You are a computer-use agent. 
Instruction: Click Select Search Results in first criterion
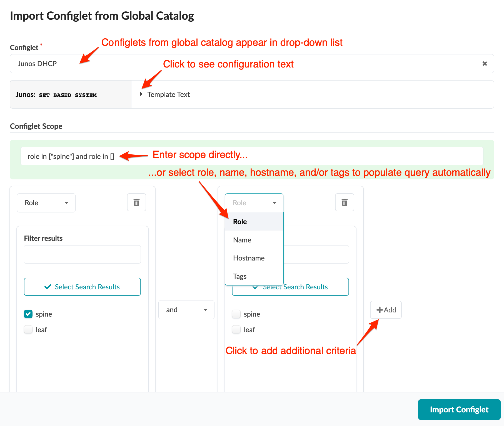click(82, 287)
